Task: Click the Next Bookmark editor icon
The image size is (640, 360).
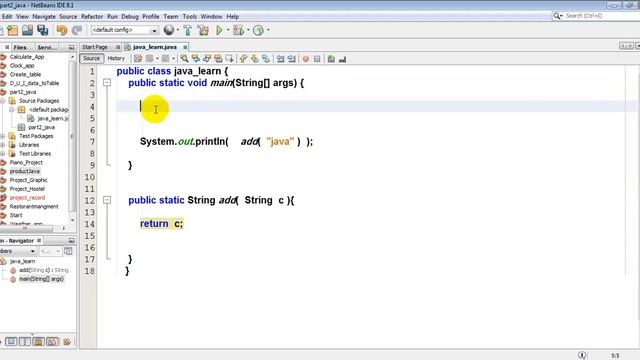Action: 255,59
